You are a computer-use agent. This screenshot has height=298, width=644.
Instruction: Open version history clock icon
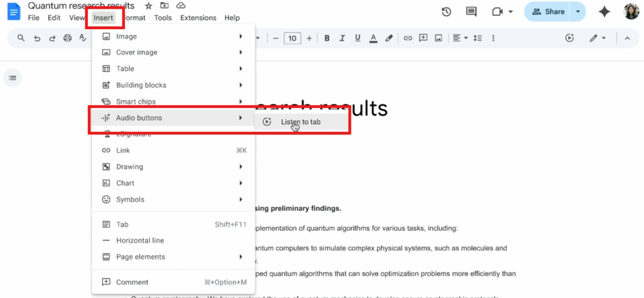pos(446,12)
